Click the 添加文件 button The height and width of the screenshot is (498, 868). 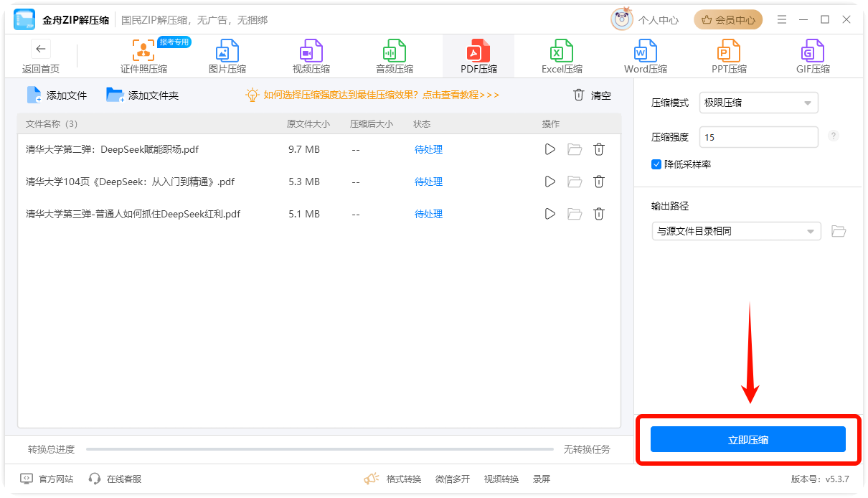pos(57,95)
